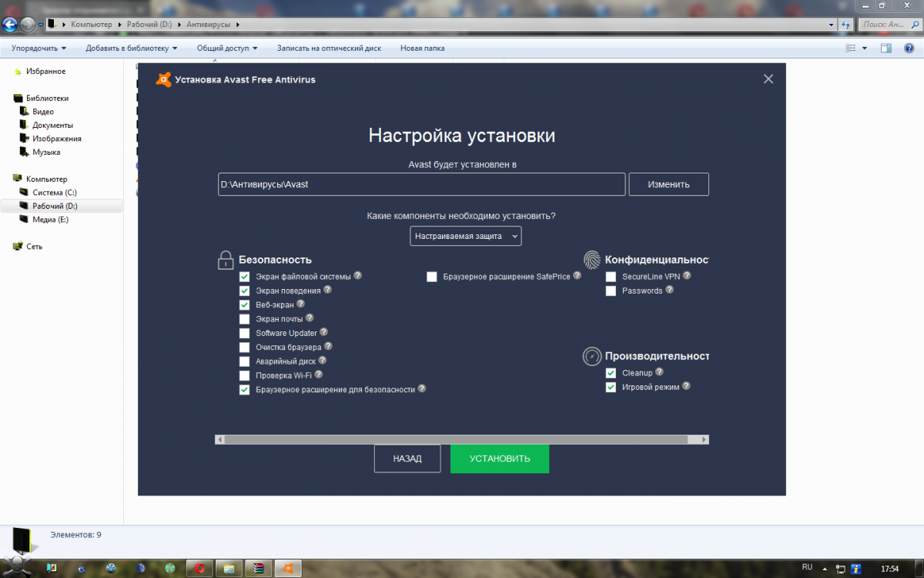
Task: Click the install path field
Action: pos(421,184)
